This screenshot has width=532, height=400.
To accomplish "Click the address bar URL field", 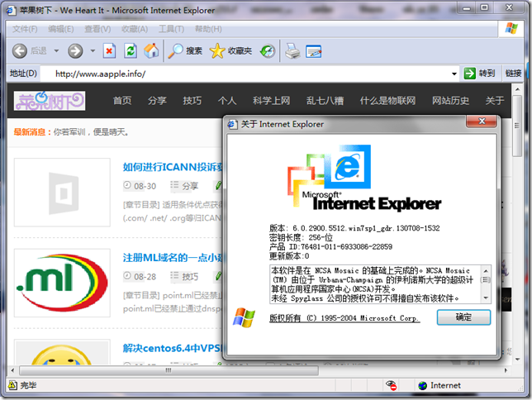I will [248, 74].
